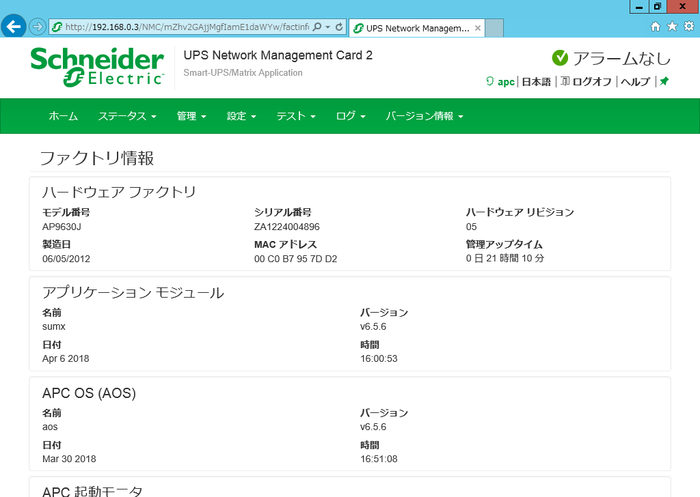
Task: Open the browser Home icon
Action: (655, 26)
